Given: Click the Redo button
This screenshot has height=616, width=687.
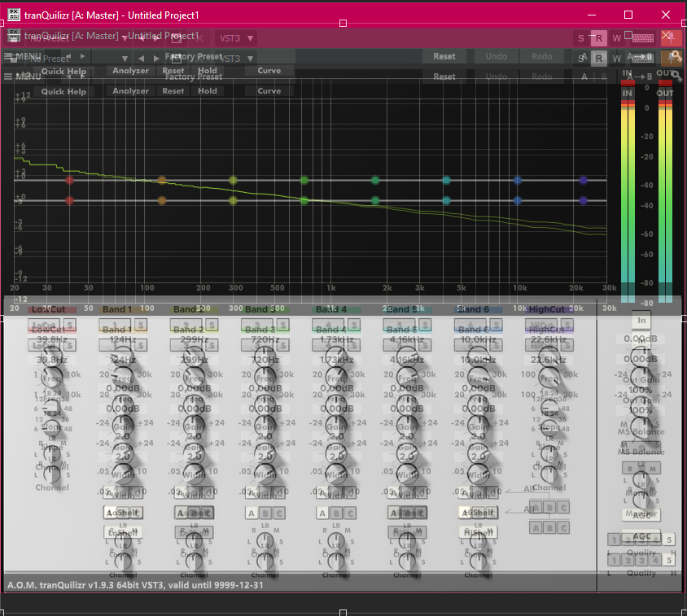Looking at the screenshot, I should pyautogui.click(x=541, y=56).
